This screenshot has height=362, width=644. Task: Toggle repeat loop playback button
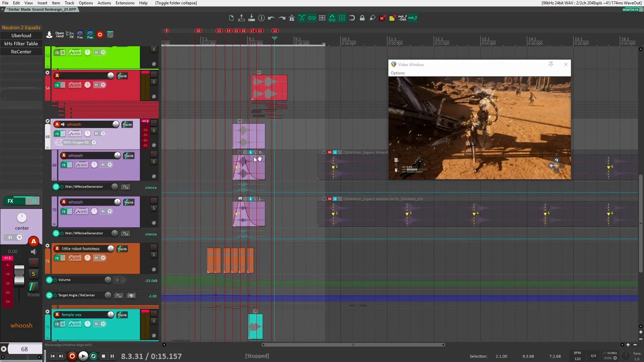tap(94, 356)
